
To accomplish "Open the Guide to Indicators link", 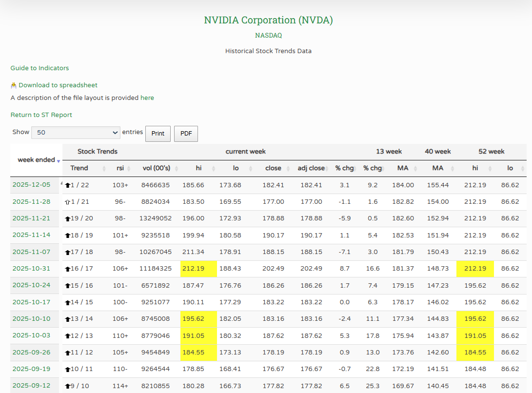I will (39, 68).
